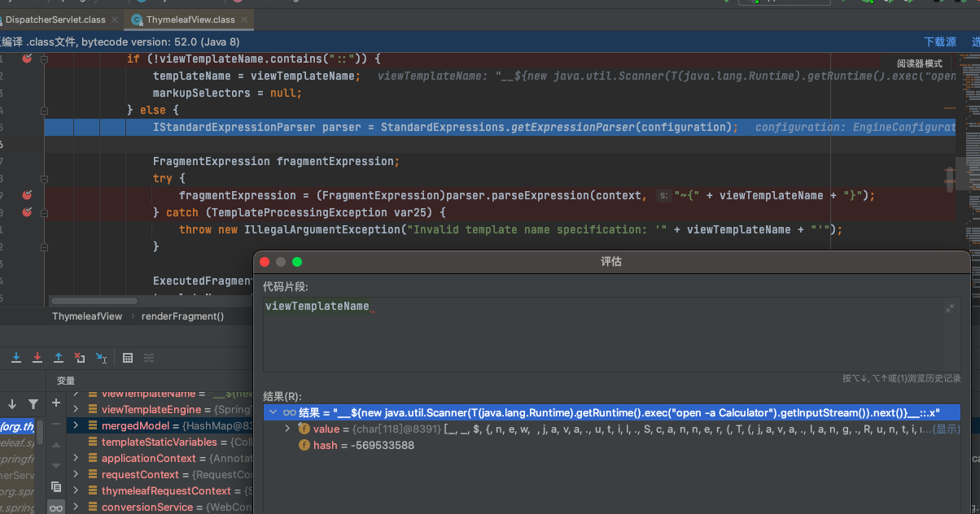Click the frames list vertical scrollbar

click(x=40, y=432)
